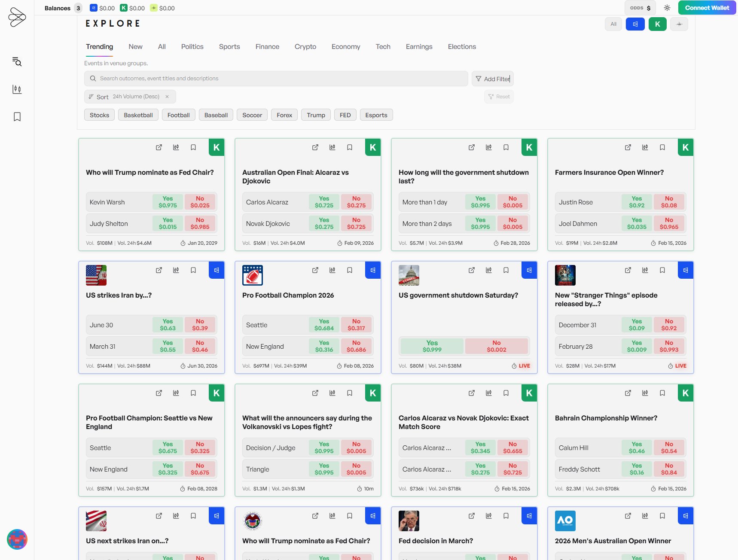Toggle the blue Polymarket venue filter
Viewport: 738px width, 560px height.
[x=635, y=24]
